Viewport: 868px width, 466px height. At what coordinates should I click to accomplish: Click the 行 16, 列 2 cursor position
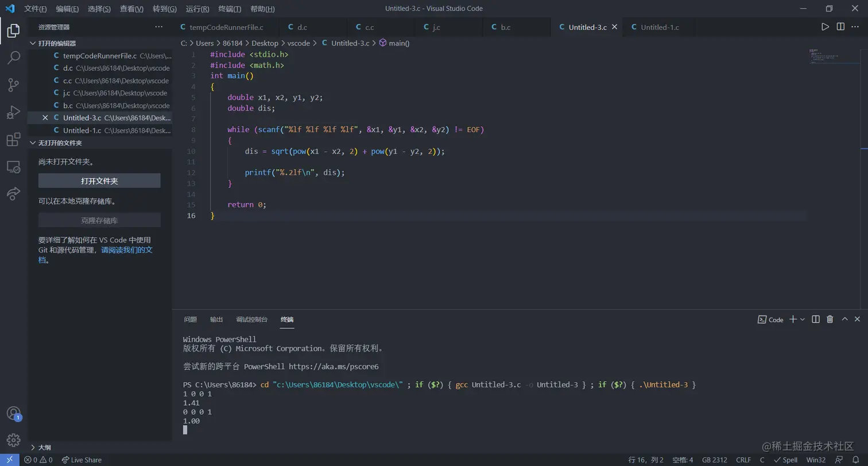646,460
